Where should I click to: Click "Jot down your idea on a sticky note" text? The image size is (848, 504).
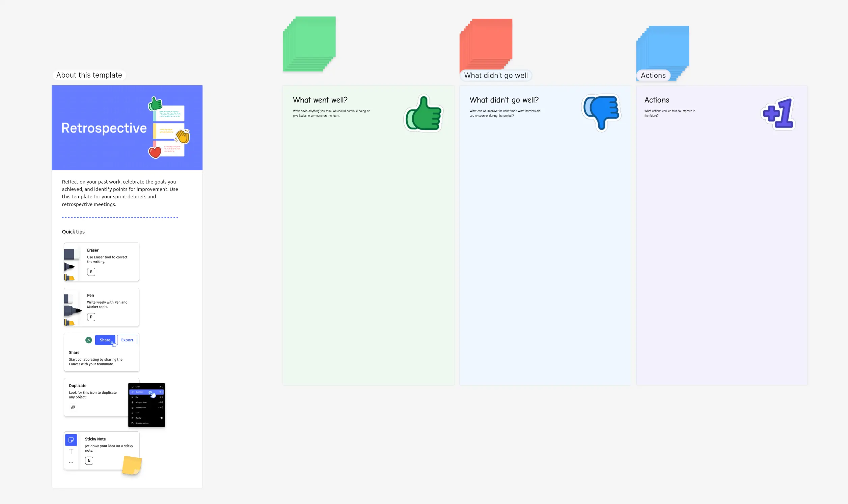pos(109,448)
